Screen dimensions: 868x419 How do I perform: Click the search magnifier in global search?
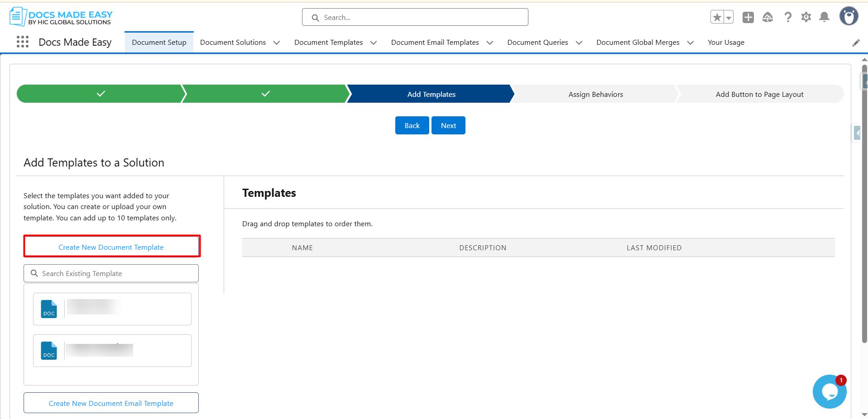tap(316, 18)
